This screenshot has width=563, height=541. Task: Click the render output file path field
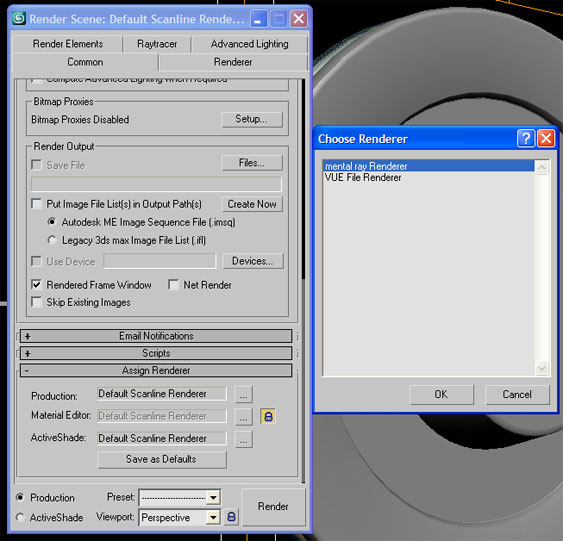(156, 184)
